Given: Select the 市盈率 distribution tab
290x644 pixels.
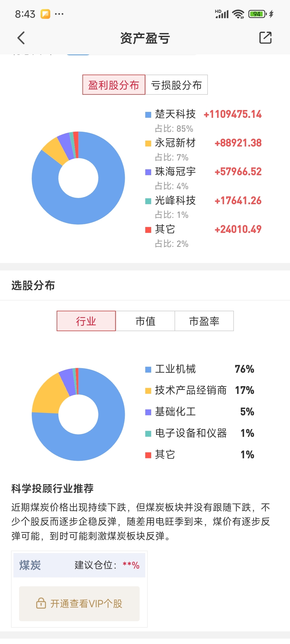Looking at the screenshot, I should tap(204, 321).
